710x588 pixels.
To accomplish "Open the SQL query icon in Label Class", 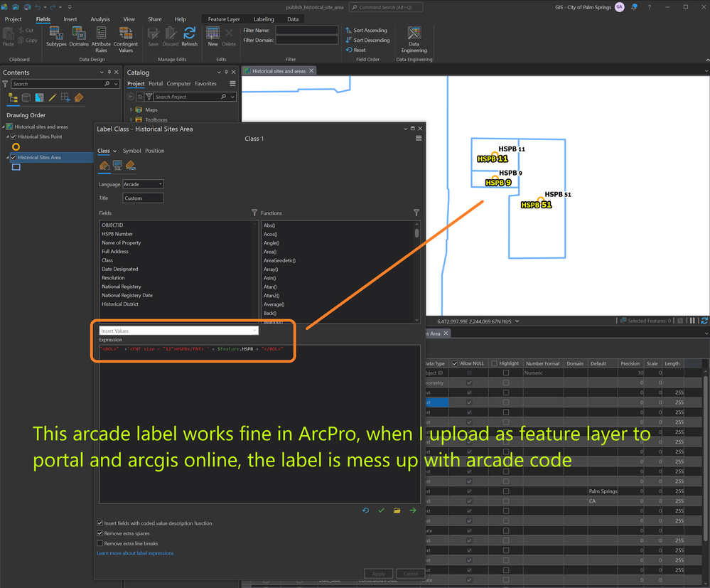I will click(x=117, y=166).
